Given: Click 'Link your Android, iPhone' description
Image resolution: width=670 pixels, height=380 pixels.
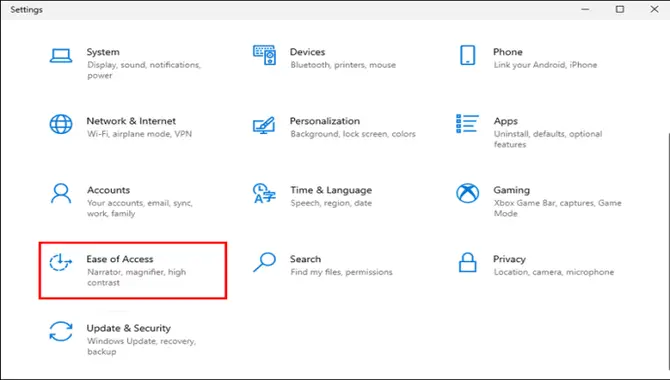Looking at the screenshot, I should pyautogui.click(x=545, y=65).
